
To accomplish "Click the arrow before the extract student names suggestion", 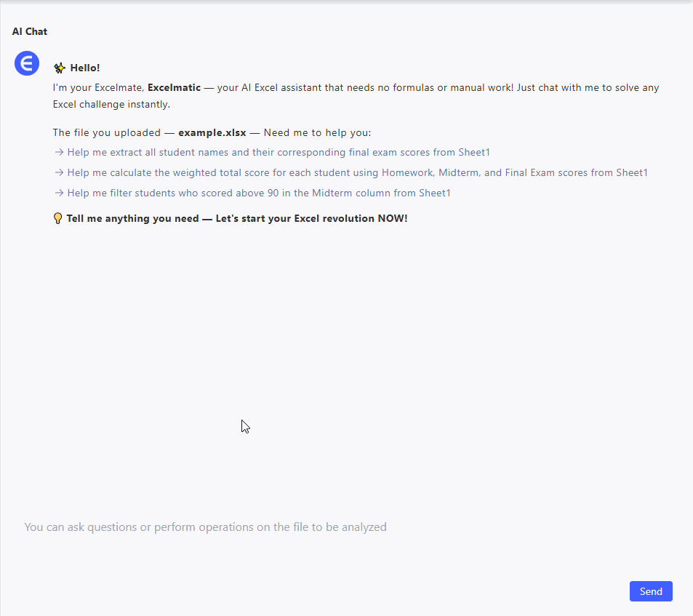I will point(59,153).
